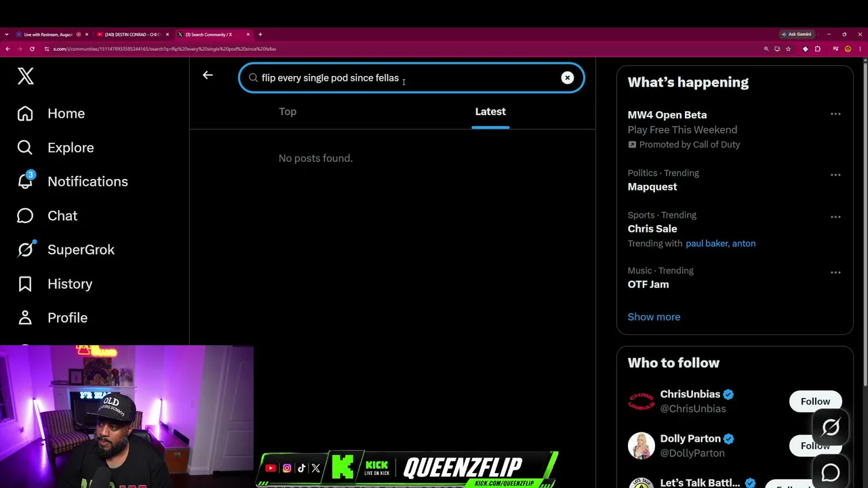Open the Mapquest trending topic

(x=652, y=187)
